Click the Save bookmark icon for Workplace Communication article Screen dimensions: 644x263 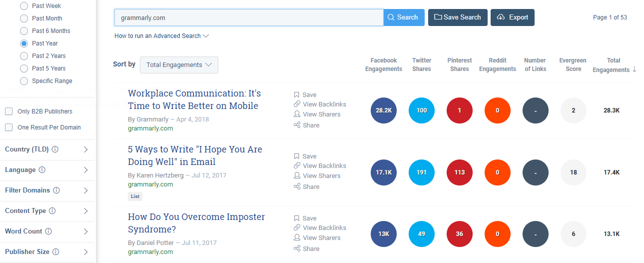point(297,95)
